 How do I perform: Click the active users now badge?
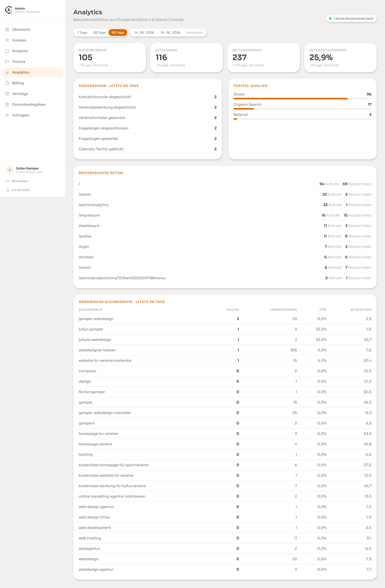point(351,18)
